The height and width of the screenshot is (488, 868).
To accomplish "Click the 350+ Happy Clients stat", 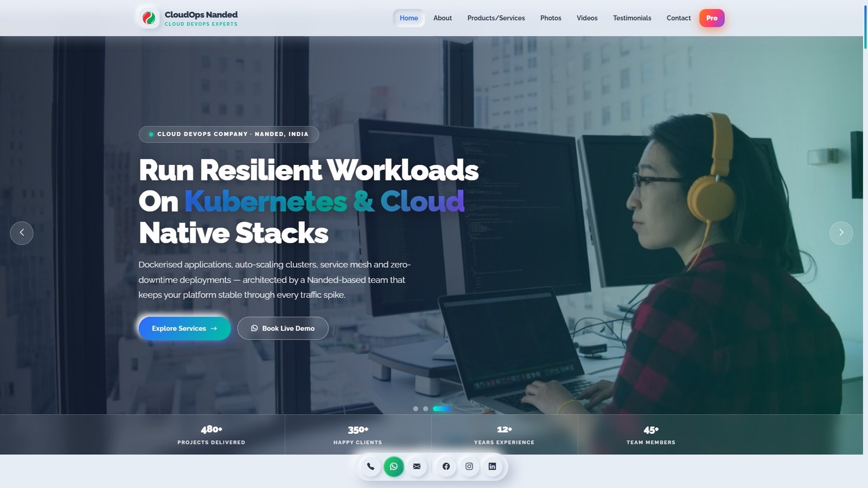I will (x=358, y=435).
